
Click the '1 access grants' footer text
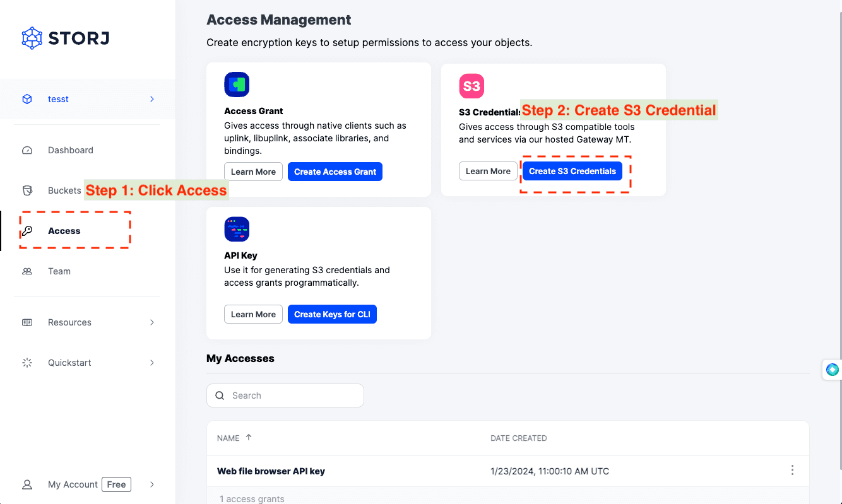[252, 498]
